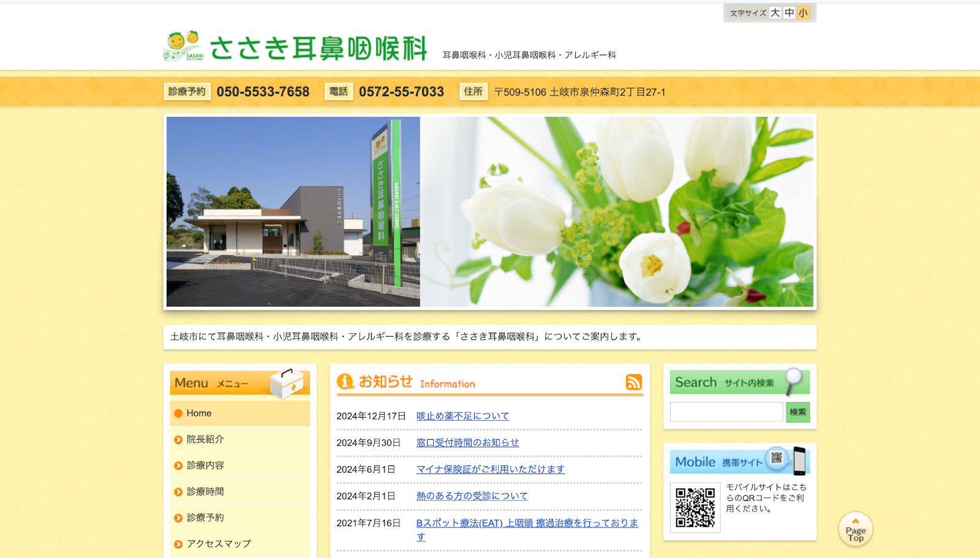Open マイナ保険証がご利用いただけます link
The width and height of the screenshot is (980, 558).
490,469
